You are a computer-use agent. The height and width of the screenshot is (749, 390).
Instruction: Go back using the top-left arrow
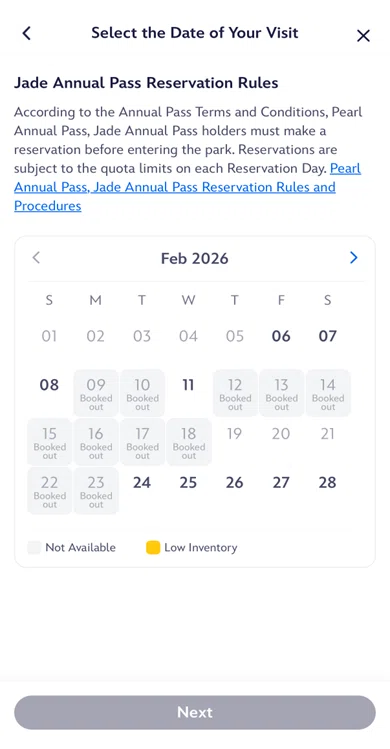coord(27,33)
